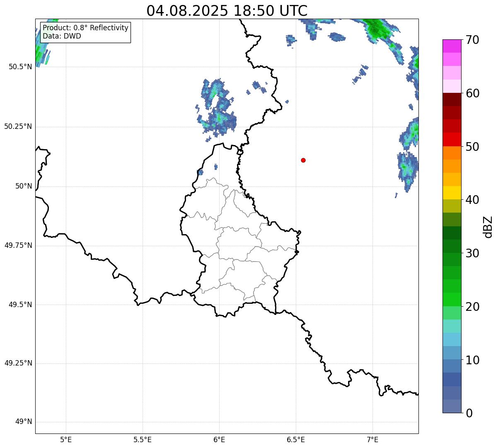Click the 50°N latitude label
The height and width of the screenshot is (448, 498).
[24, 186]
